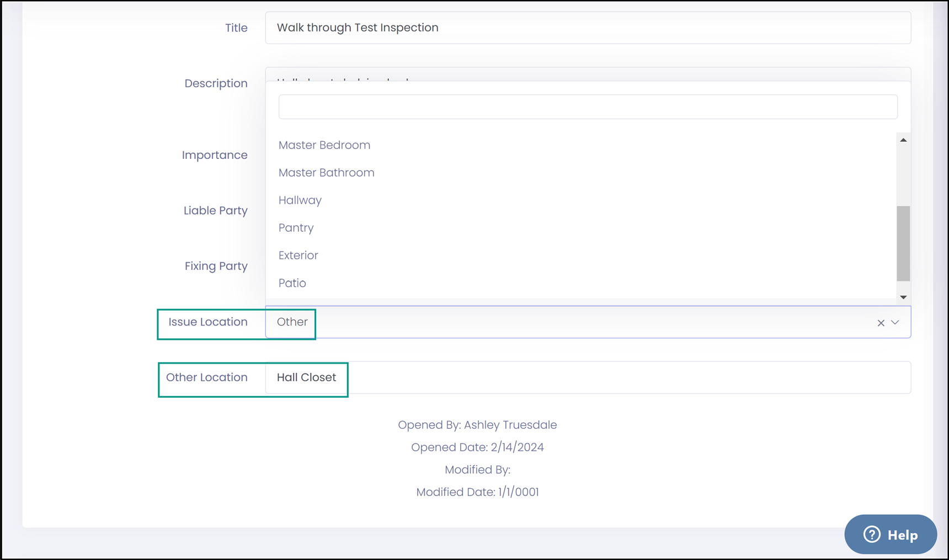Click the dropdown list scrollbar thumb
949x560 pixels.
click(x=903, y=243)
